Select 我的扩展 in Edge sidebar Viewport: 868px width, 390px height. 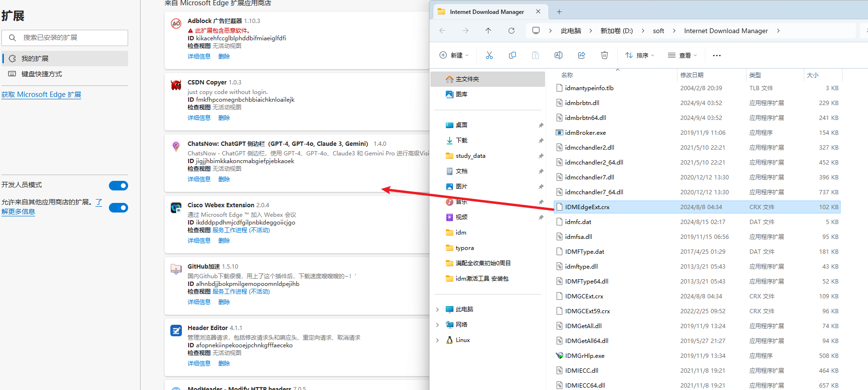pos(65,59)
